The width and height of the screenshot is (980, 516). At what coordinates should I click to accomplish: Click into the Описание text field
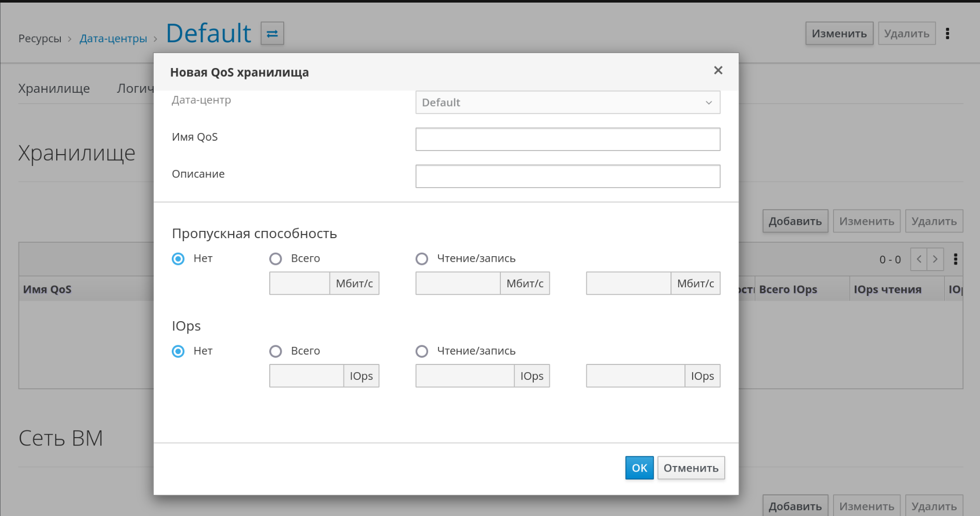(x=567, y=176)
